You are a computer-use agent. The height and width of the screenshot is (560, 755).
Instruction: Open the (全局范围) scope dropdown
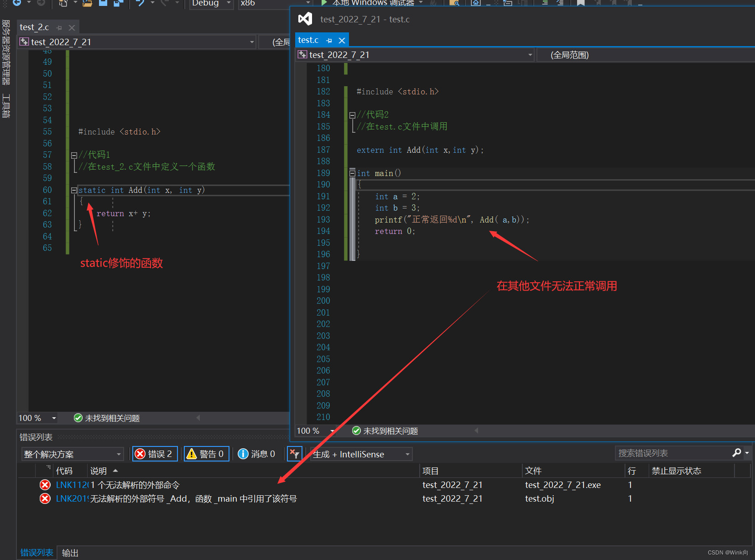[646, 55]
